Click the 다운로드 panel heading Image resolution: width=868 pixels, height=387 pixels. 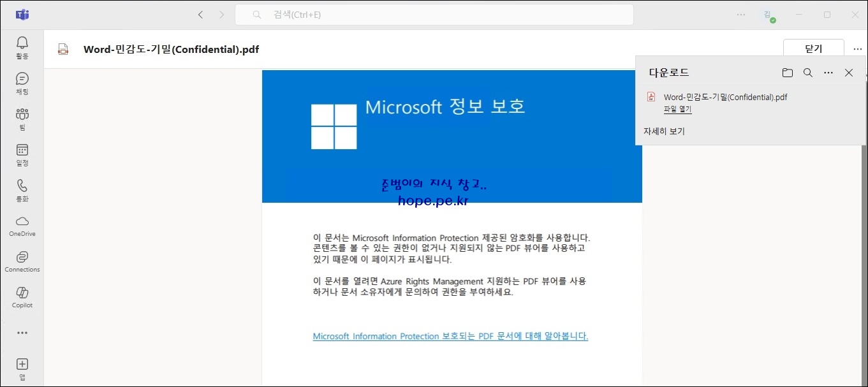pyautogui.click(x=669, y=73)
